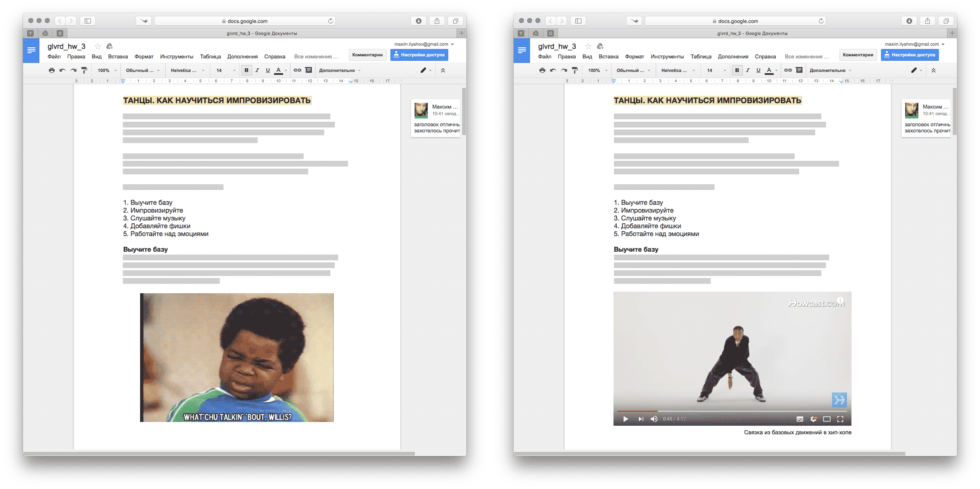Toggle bold formatting in left window toolbar
The image size is (980, 489).
pyautogui.click(x=247, y=70)
